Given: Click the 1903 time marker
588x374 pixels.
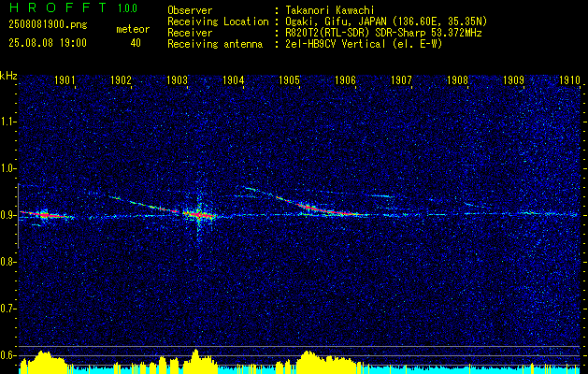Looking at the screenshot, I should [x=177, y=80].
